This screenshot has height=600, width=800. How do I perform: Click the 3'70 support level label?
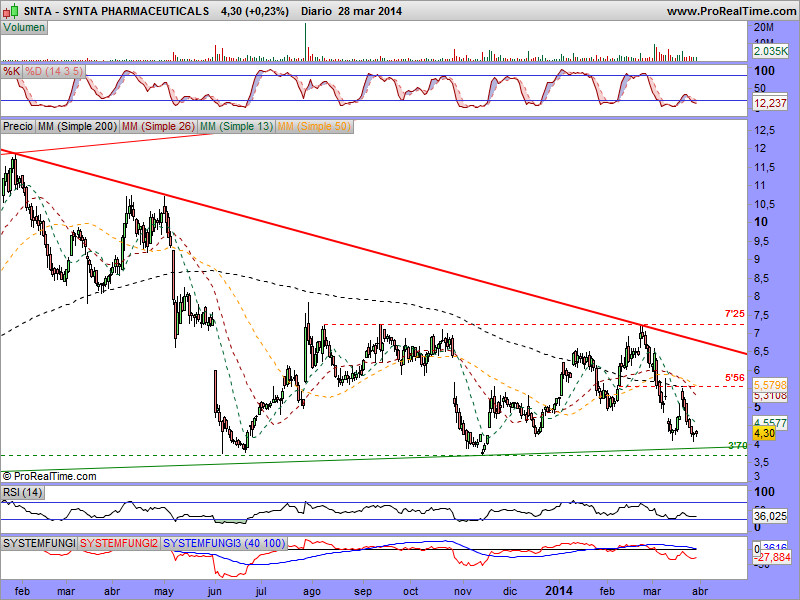737,446
